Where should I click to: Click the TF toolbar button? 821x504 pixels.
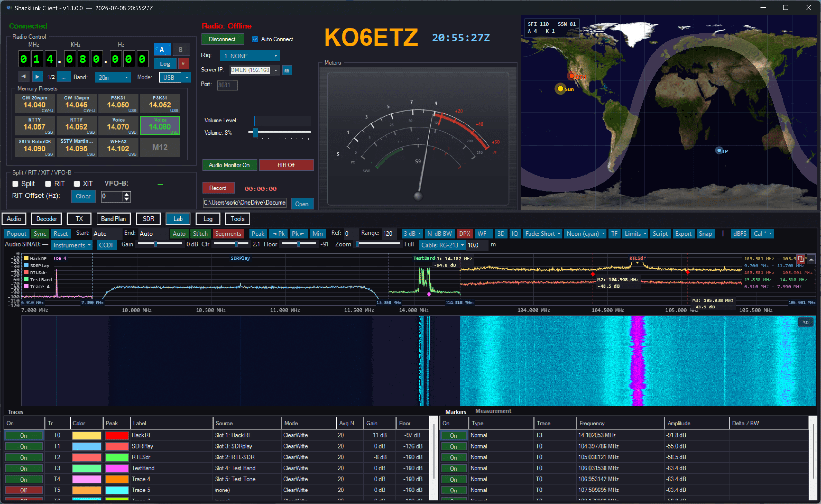(x=614, y=234)
